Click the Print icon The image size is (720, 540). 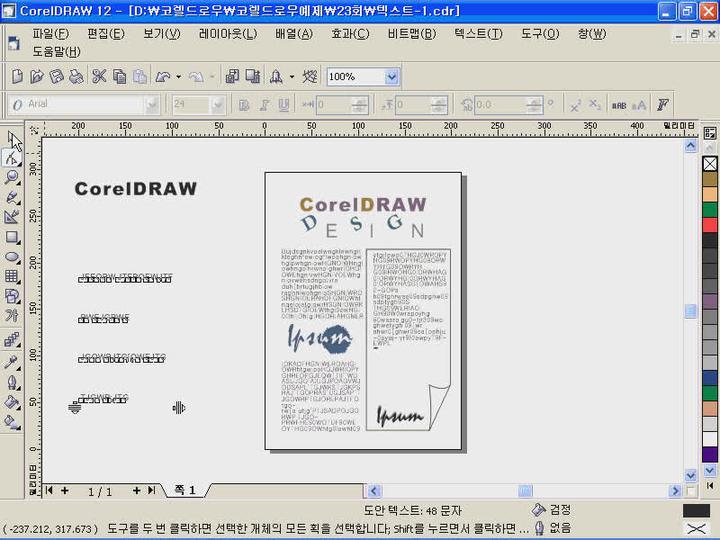76,76
